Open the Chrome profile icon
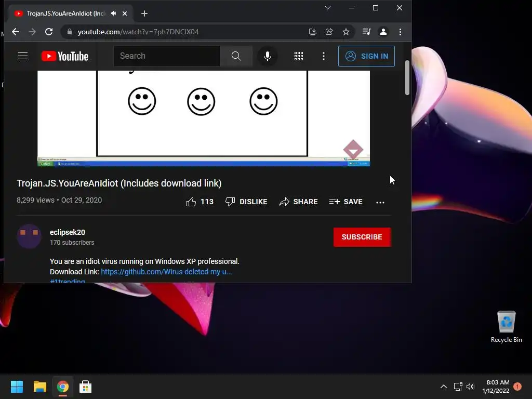The image size is (532, 399). coord(383,32)
